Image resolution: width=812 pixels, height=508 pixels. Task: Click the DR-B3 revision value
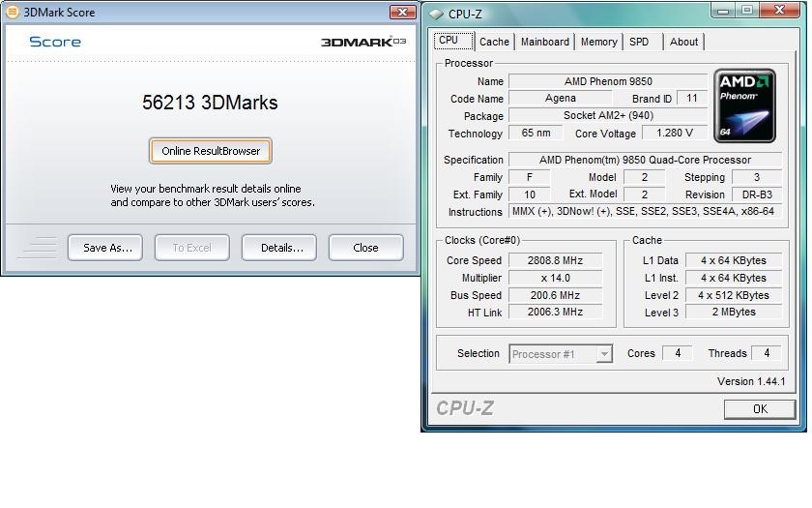[756, 194]
